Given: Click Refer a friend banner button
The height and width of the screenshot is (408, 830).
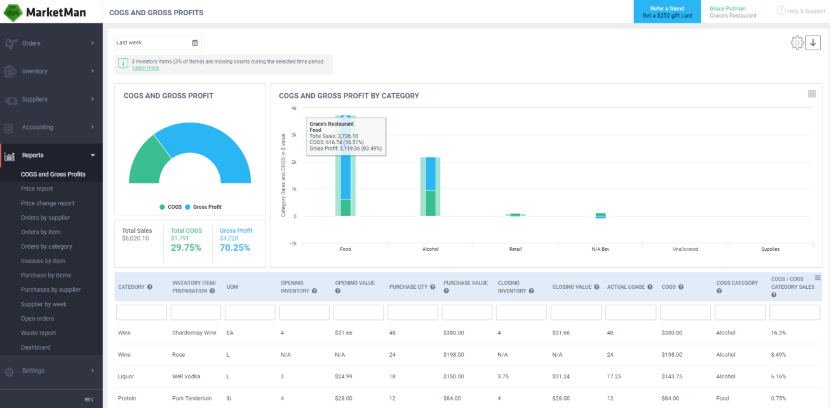Looking at the screenshot, I should click(665, 11).
